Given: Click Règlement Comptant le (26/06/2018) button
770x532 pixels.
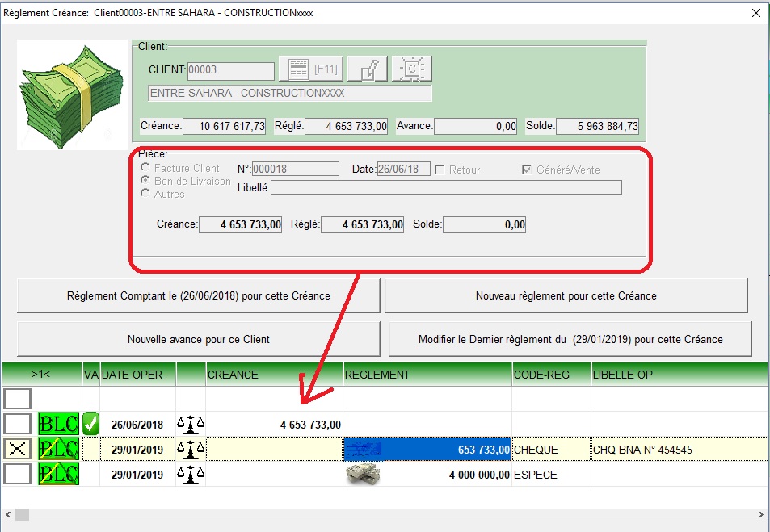Looking at the screenshot, I should (x=199, y=296).
